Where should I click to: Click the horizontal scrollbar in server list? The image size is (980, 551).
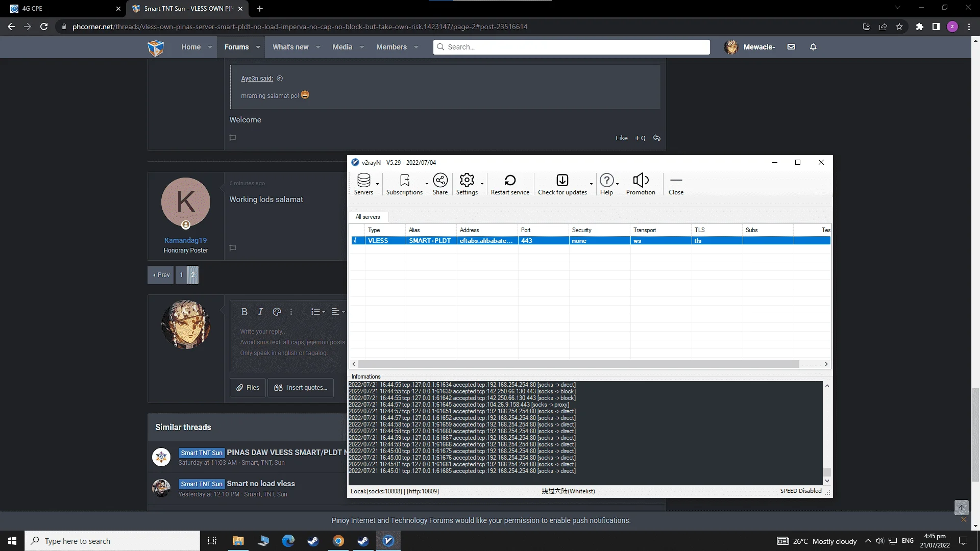tap(578, 364)
